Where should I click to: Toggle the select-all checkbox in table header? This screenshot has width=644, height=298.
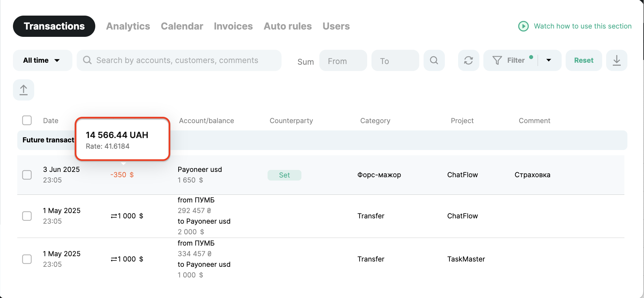(x=27, y=120)
